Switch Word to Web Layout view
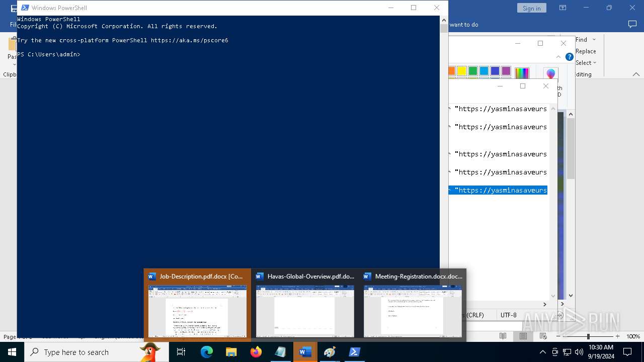This screenshot has width=644, height=362. 543,336
